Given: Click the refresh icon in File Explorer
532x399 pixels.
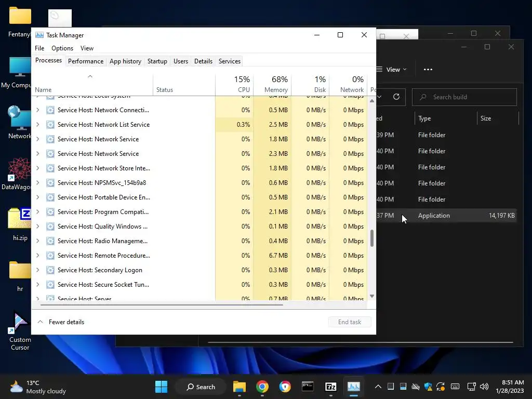Looking at the screenshot, I should tap(396, 97).
